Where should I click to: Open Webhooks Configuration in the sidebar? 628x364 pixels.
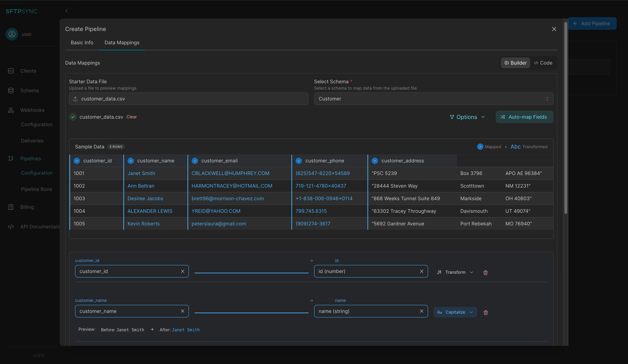tap(37, 124)
